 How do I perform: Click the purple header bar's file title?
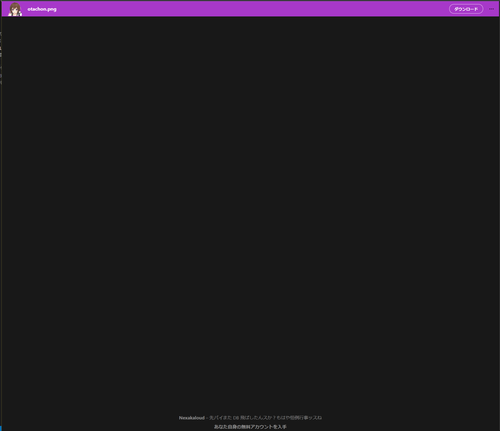(x=42, y=9)
